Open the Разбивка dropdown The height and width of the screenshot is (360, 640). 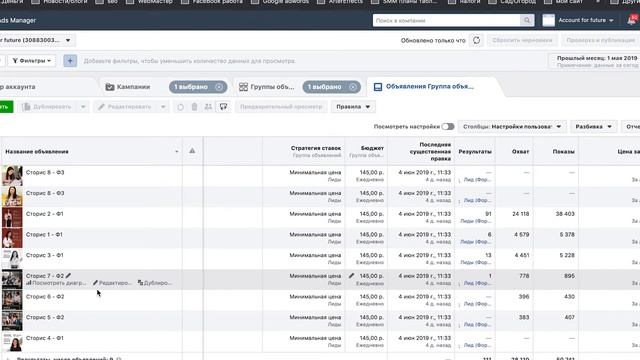[x=593, y=127]
